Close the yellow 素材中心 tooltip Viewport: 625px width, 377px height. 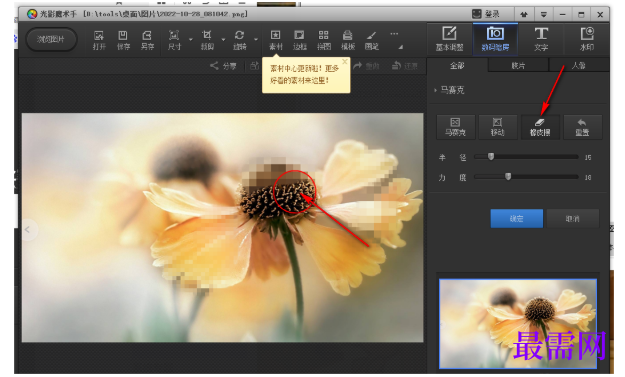tap(345, 61)
